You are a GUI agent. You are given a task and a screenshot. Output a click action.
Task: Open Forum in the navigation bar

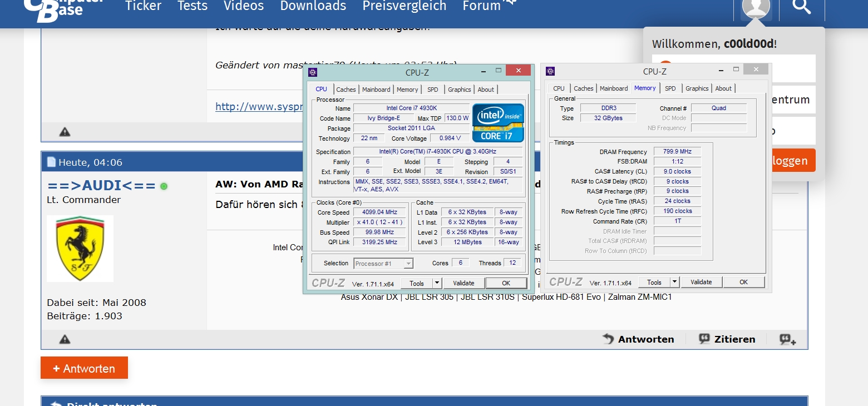[482, 6]
